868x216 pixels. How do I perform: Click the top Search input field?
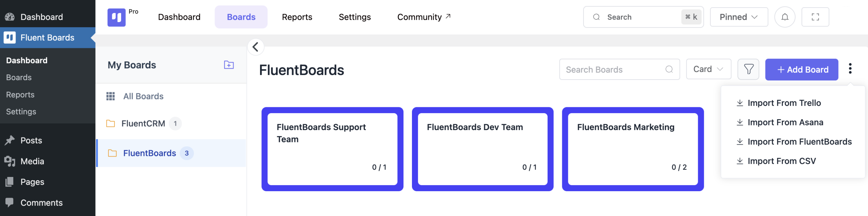643,17
